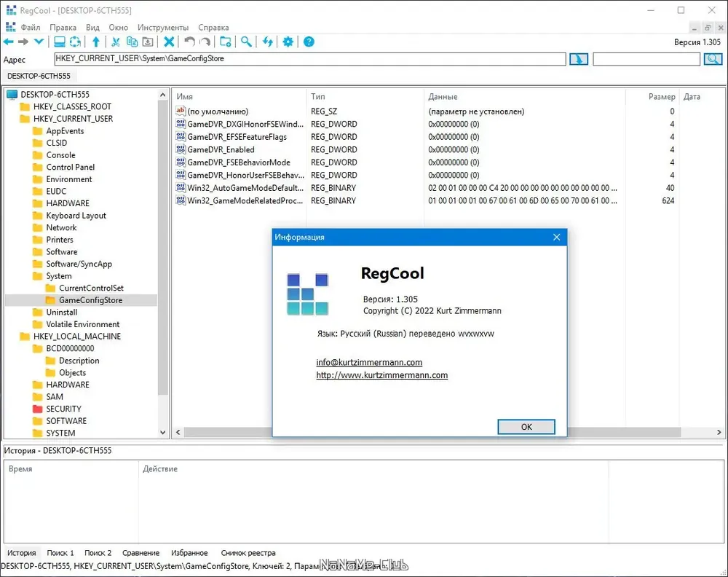Click the Redo arrow icon
Image resolution: width=728 pixels, height=577 pixels.
point(205,42)
